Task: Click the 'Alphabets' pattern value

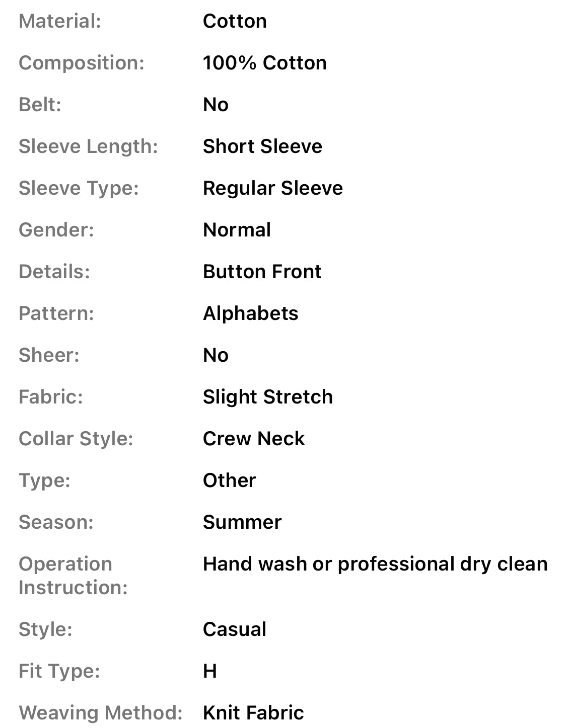Action: [250, 313]
